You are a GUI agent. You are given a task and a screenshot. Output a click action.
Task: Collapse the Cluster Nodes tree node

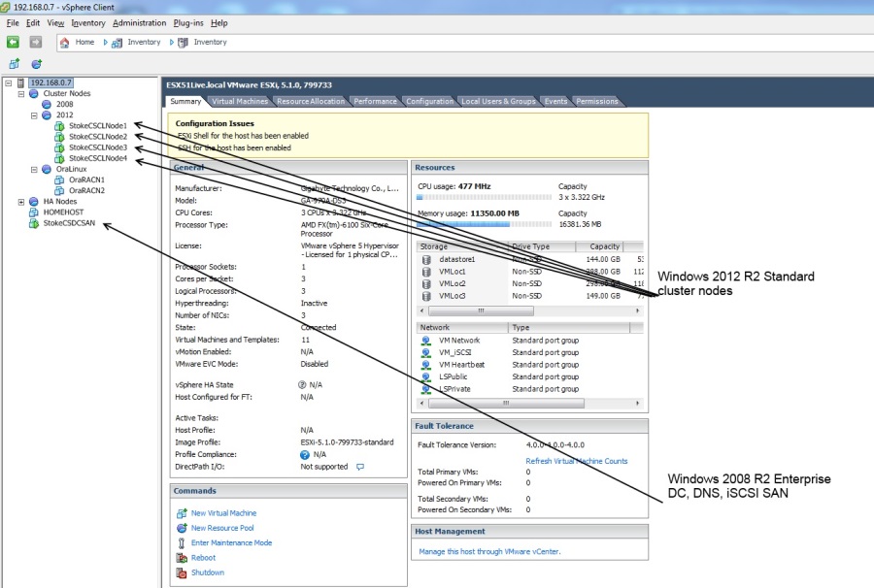tap(21, 93)
